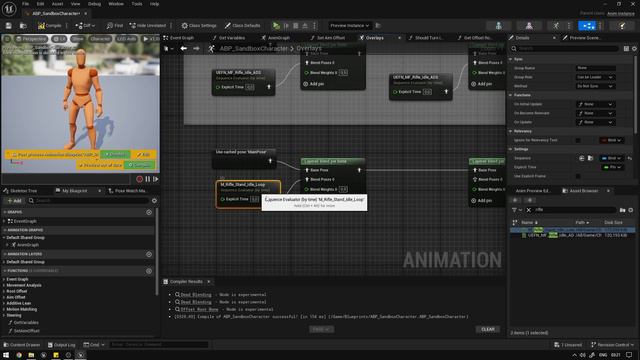Screen dimensions: 640x360
Task: Collapse the Functions section in Details
Action: click(x=511, y=95)
